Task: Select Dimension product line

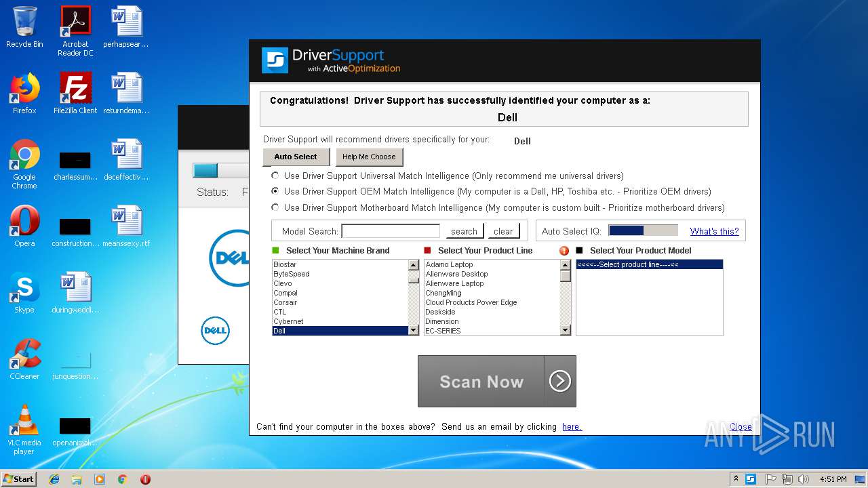Action: click(x=492, y=321)
